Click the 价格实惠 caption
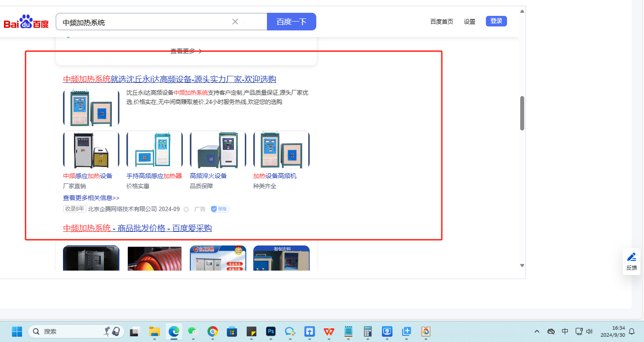Viewport: 644px width, 342px height. 138,186
